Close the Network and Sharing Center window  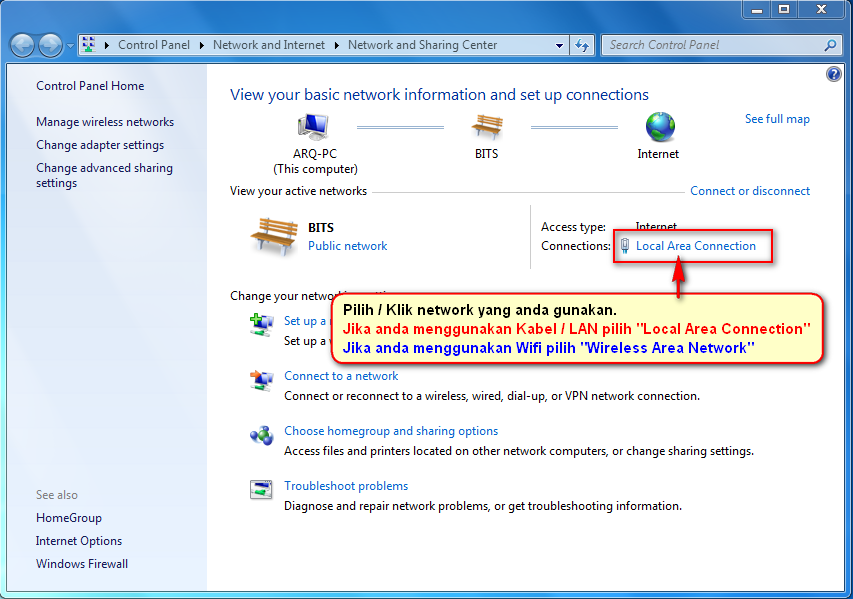821,9
